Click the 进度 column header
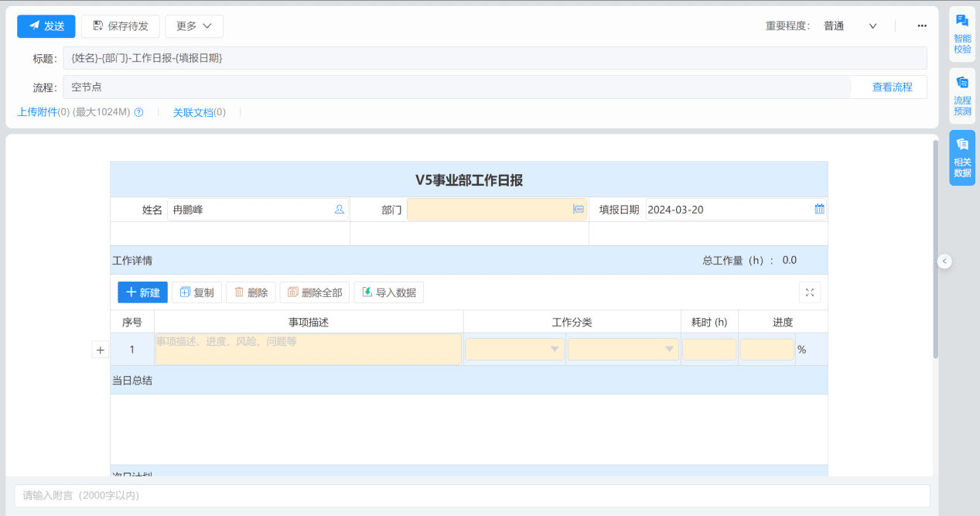Image resolution: width=980 pixels, height=516 pixels. point(783,323)
